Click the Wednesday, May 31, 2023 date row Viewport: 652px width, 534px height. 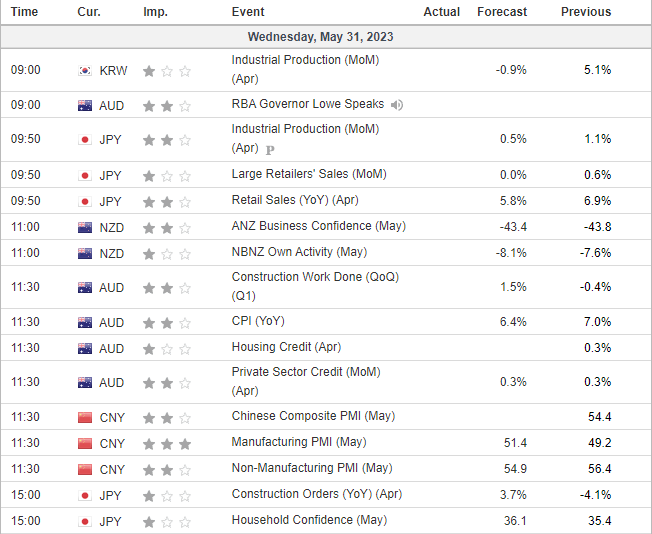pyautogui.click(x=326, y=37)
